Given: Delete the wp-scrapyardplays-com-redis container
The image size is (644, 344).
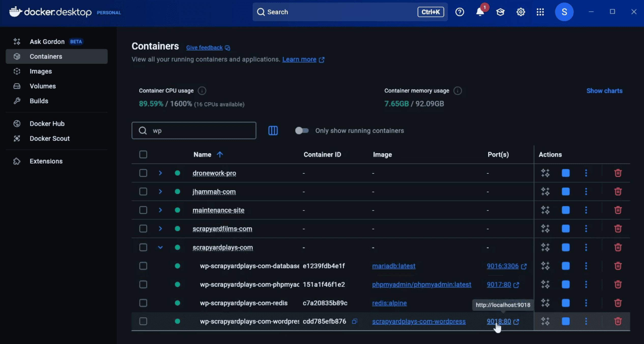Looking at the screenshot, I should click(x=618, y=303).
